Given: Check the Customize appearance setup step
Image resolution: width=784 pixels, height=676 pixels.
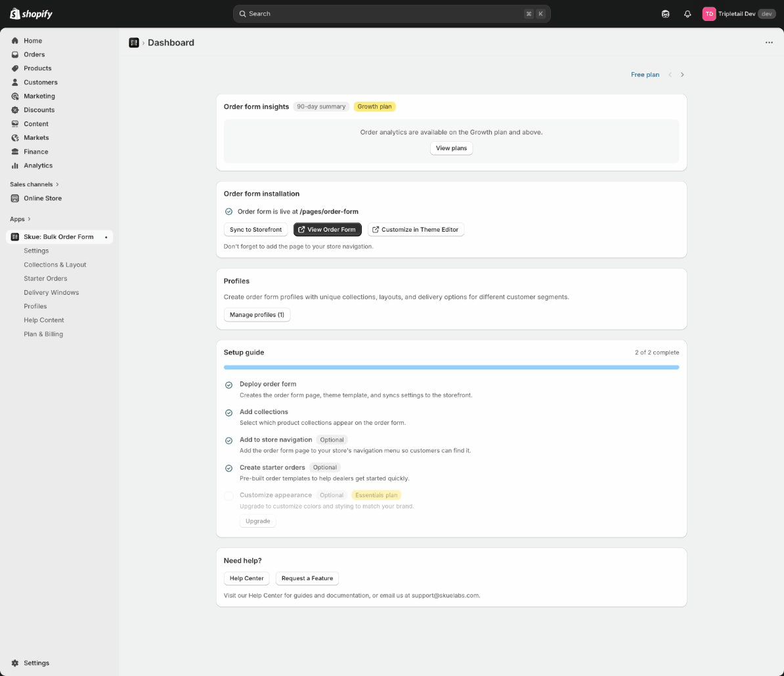Looking at the screenshot, I should tap(229, 496).
